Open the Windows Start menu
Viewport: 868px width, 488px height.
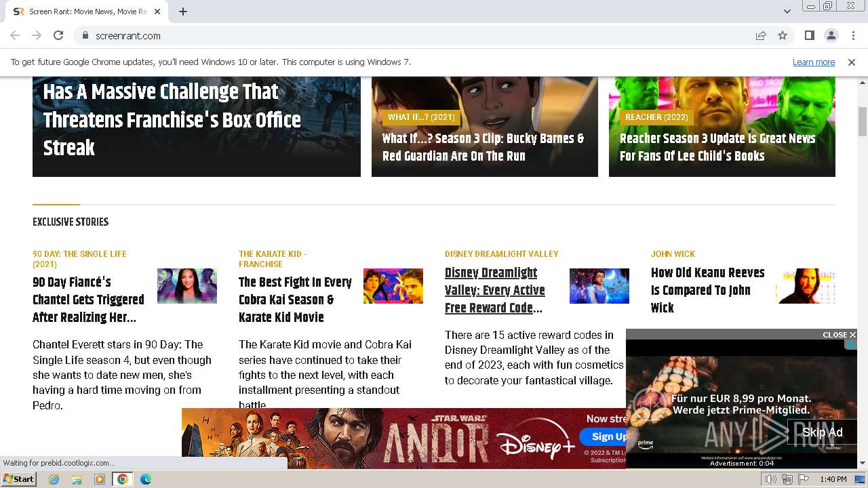tap(18, 479)
